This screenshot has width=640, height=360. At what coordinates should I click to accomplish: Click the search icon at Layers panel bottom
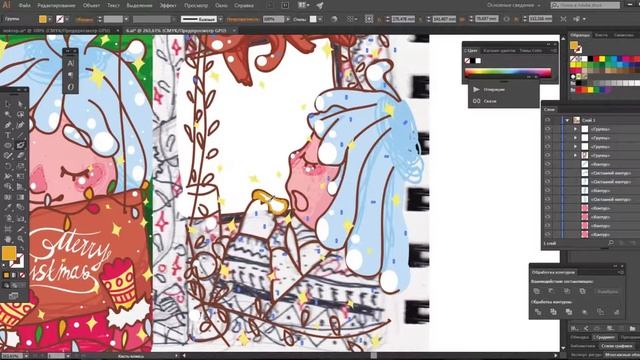(x=611, y=243)
